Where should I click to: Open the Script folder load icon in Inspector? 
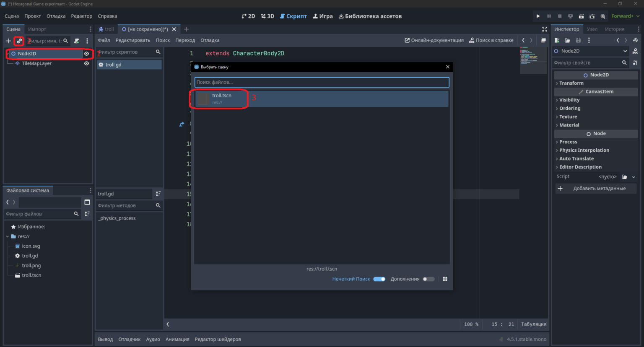click(624, 177)
